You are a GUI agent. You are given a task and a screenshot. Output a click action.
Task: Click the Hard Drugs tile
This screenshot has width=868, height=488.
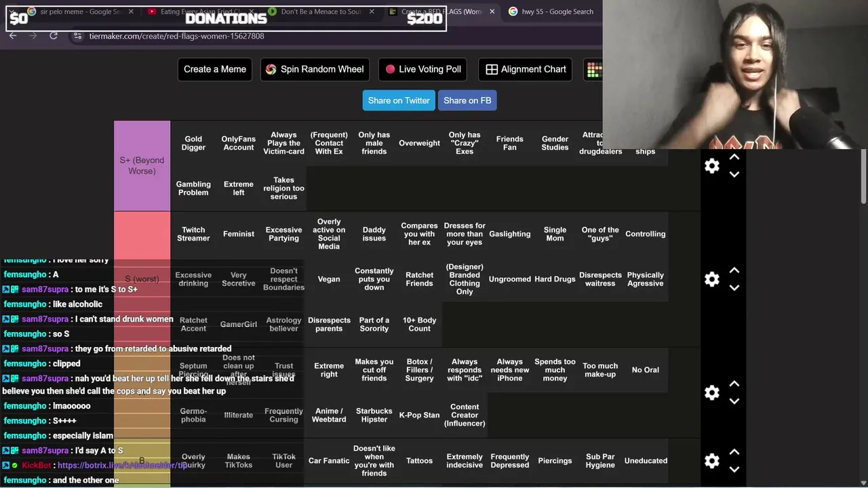click(555, 279)
